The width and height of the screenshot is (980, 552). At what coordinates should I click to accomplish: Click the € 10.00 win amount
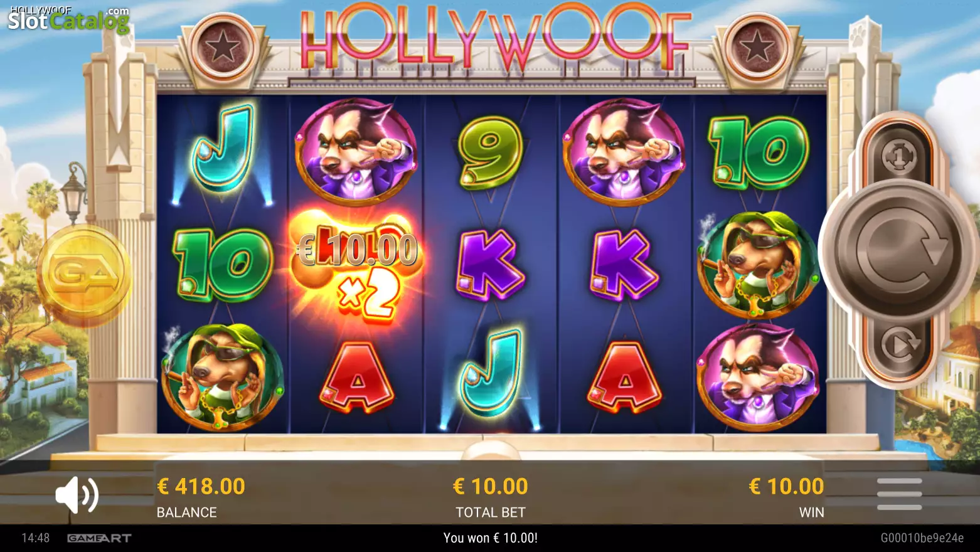click(786, 487)
